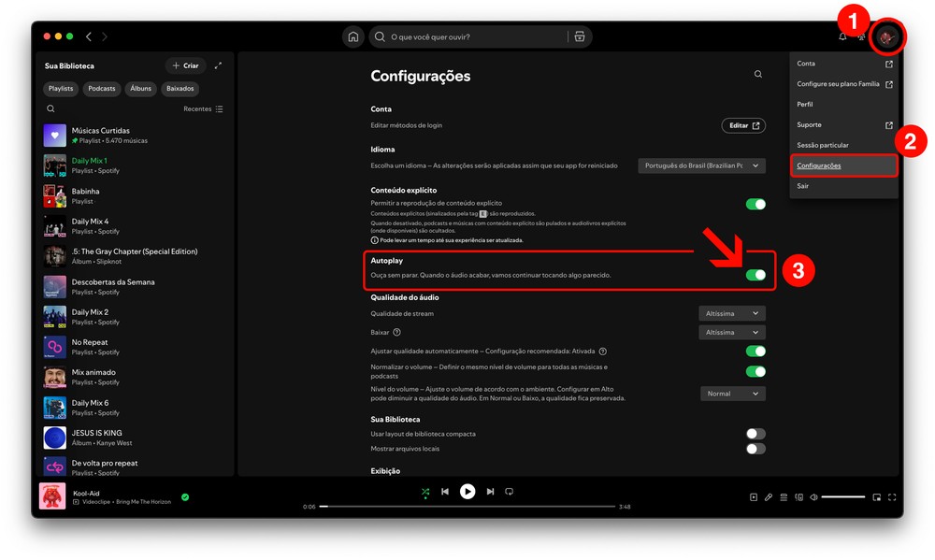Select Configurações in the profile menu

[x=819, y=165]
